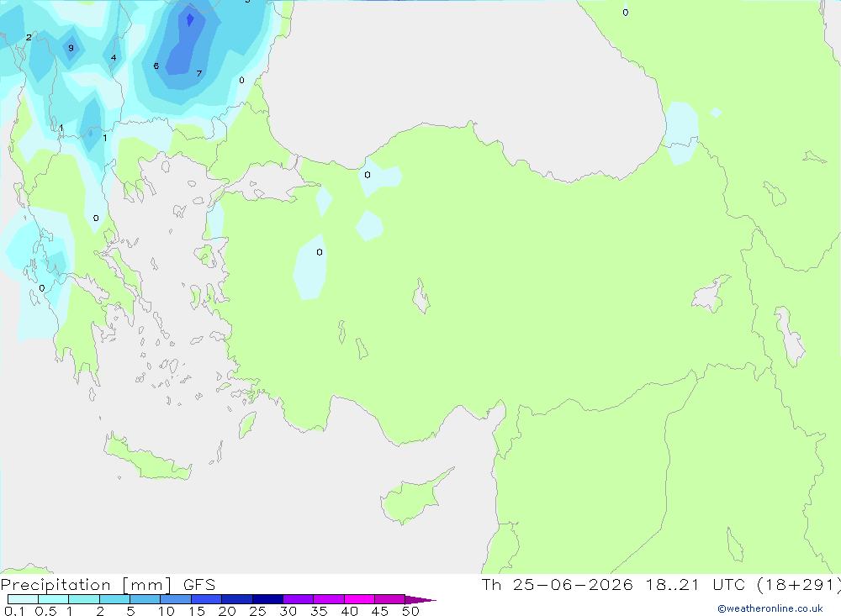Click the legend tick label '30'
Image resolution: width=841 pixels, height=616 pixels.
(288, 611)
